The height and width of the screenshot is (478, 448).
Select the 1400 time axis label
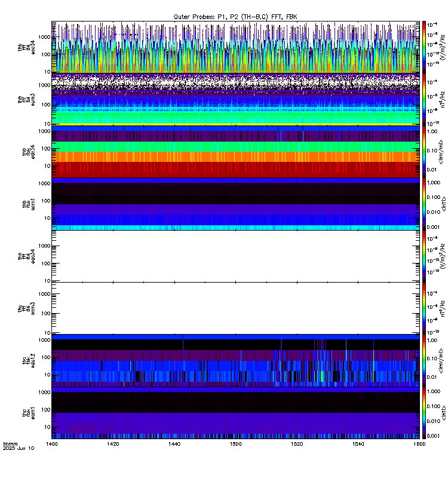point(52,444)
